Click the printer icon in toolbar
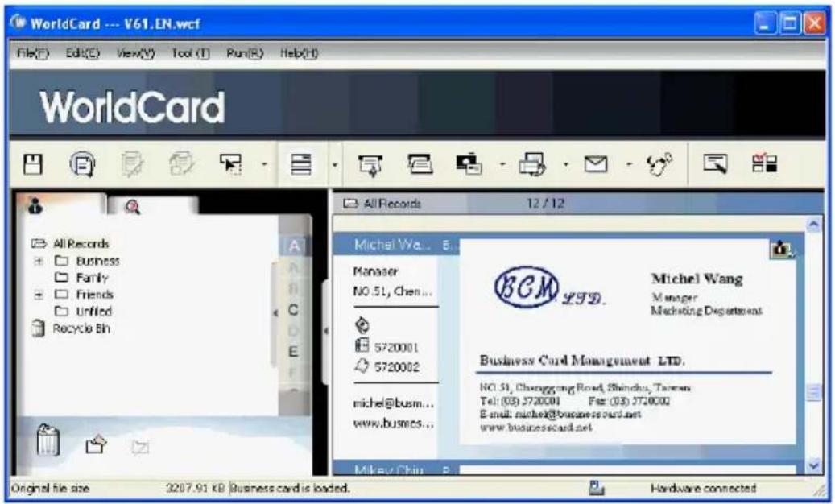835x504 pixels. (532, 164)
